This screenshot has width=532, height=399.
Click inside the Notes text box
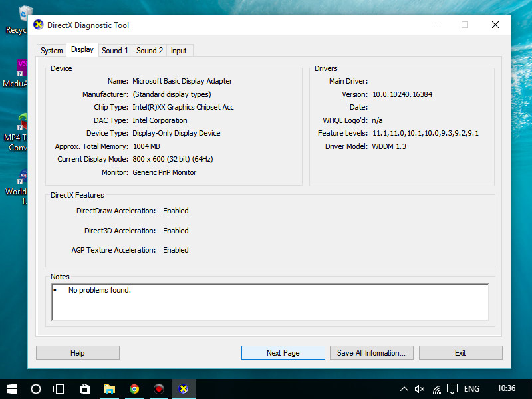[x=271, y=302]
